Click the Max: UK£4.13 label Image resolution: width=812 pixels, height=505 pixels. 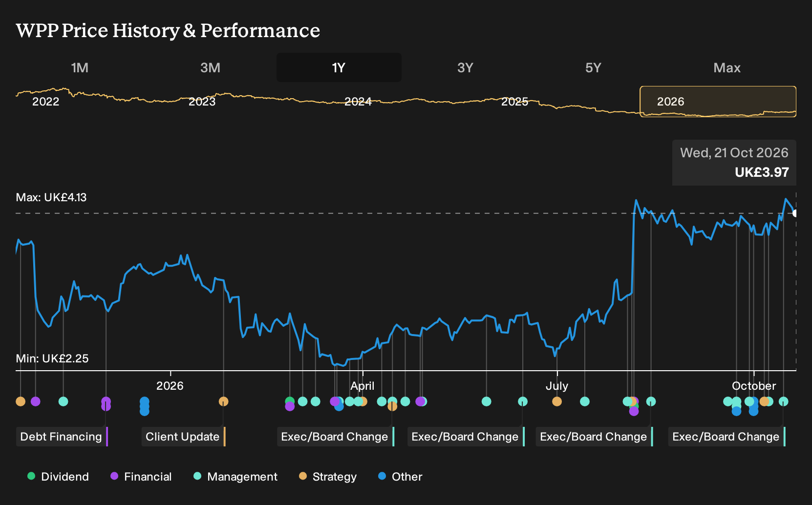[51, 197]
